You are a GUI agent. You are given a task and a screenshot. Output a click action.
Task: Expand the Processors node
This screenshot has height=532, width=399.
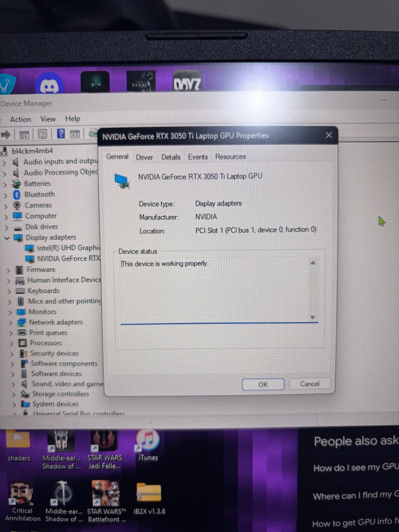pos(12,343)
